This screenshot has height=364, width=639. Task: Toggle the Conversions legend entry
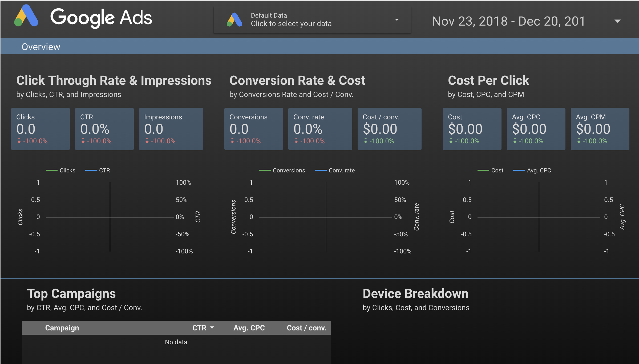282,170
